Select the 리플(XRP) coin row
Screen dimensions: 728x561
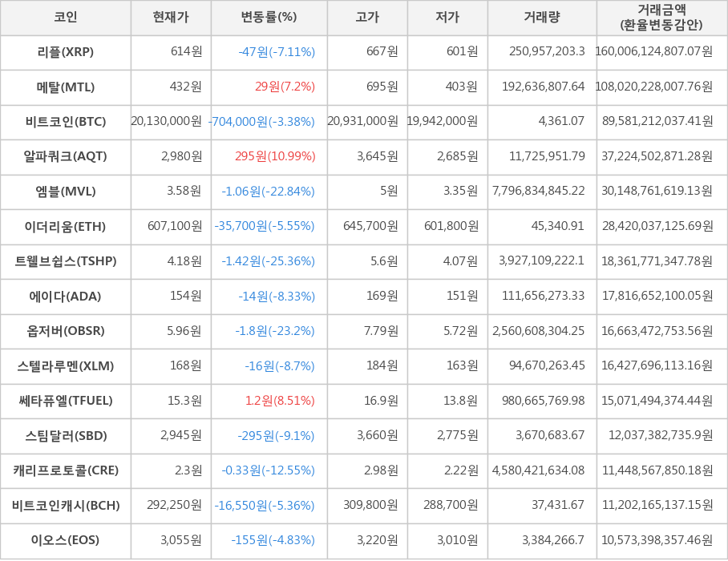coord(66,53)
